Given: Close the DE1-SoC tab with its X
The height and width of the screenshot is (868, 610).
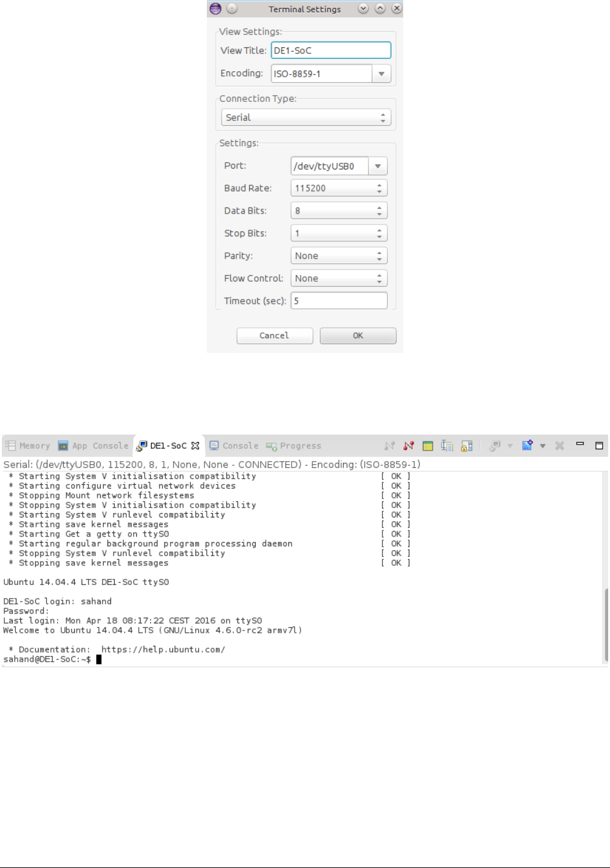Looking at the screenshot, I should tap(196, 446).
